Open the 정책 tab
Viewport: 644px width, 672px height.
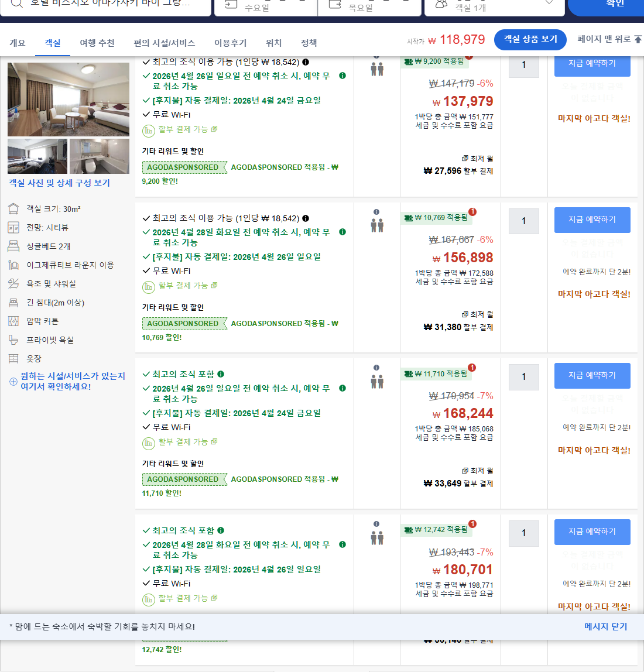click(x=309, y=43)
